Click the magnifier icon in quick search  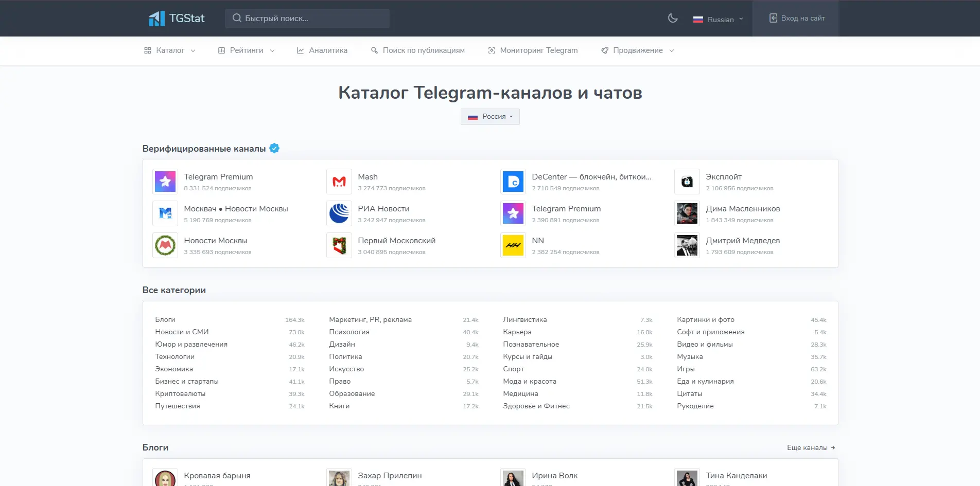coord(237,18)
